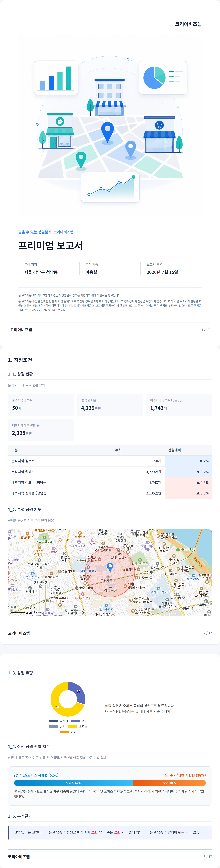
Task: Click the pie chart illustration card
Action: coord(163,77)
